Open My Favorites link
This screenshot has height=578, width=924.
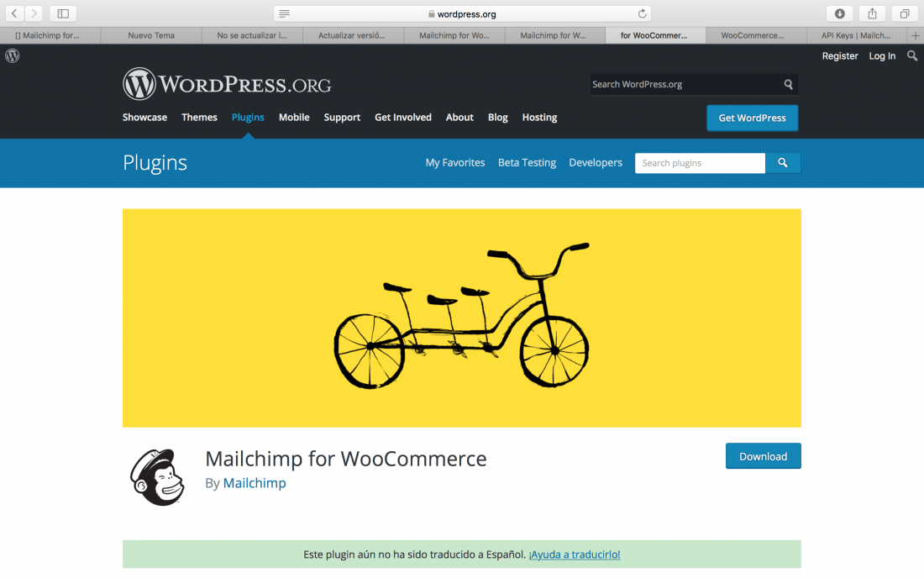pyautogui.click(x=455, y=163)
